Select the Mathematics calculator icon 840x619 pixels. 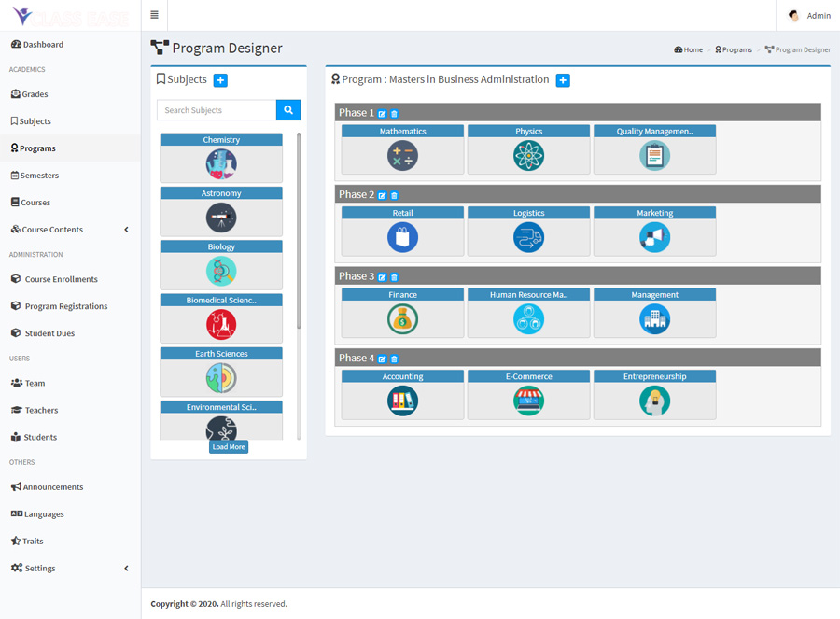(x=402, y=156)
